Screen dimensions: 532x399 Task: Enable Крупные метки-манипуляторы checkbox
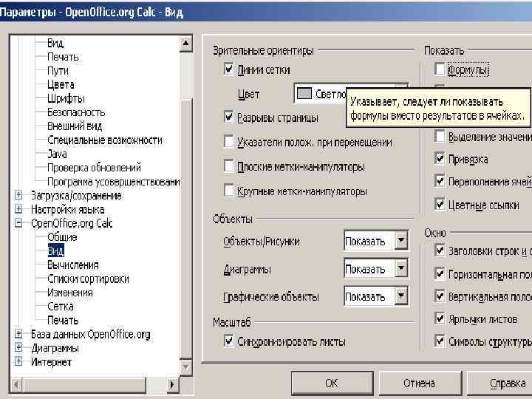[229, 191]
